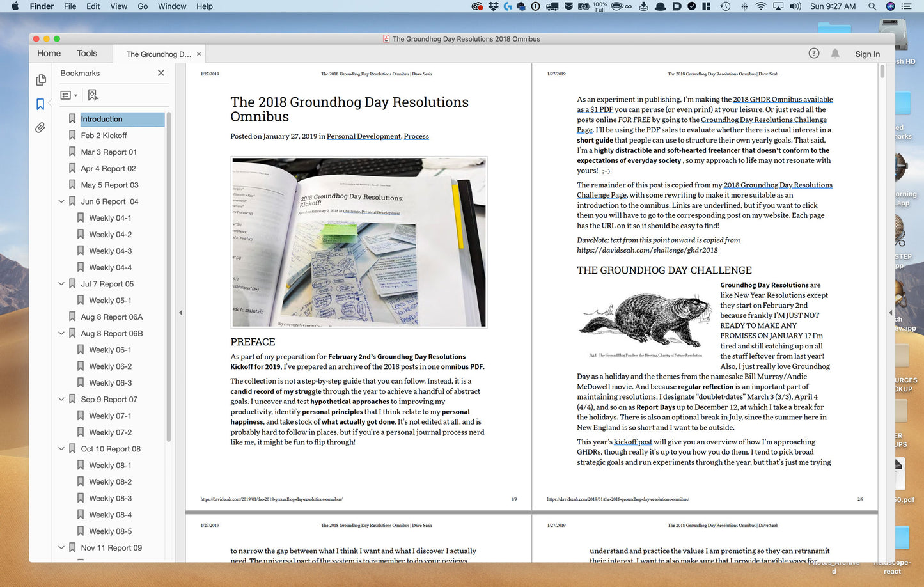
Task: Click the Sign In button
Action: tap(867, 54)
